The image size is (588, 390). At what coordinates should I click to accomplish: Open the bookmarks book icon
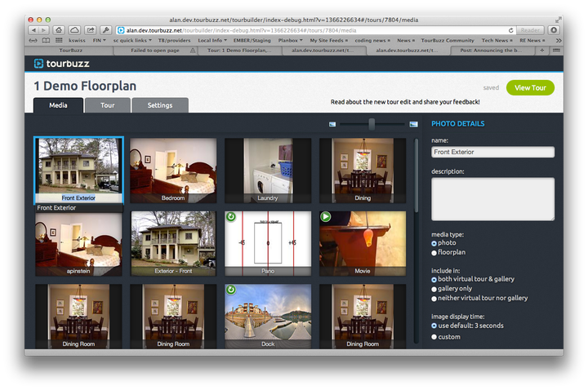point(46,40)
